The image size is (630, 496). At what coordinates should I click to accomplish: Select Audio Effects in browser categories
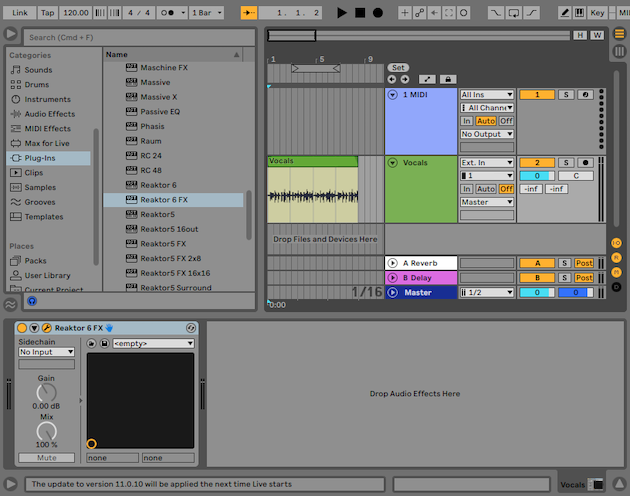pyautogui.click(x=49, y=114)
